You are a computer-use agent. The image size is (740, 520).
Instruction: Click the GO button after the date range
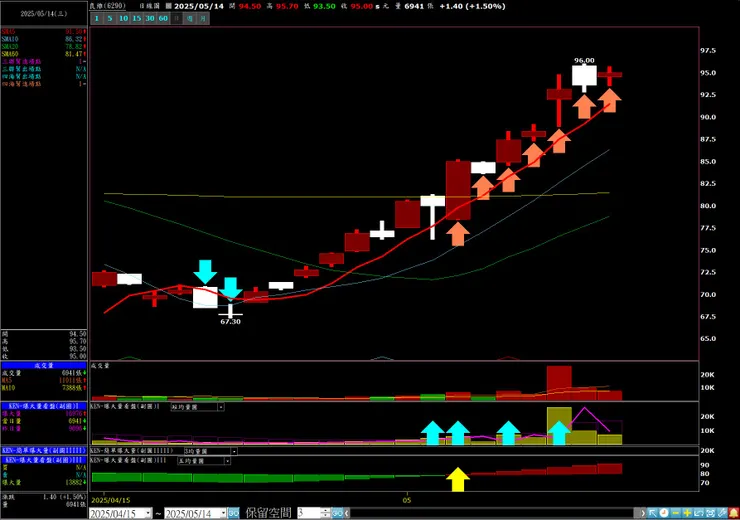point(234,513)
